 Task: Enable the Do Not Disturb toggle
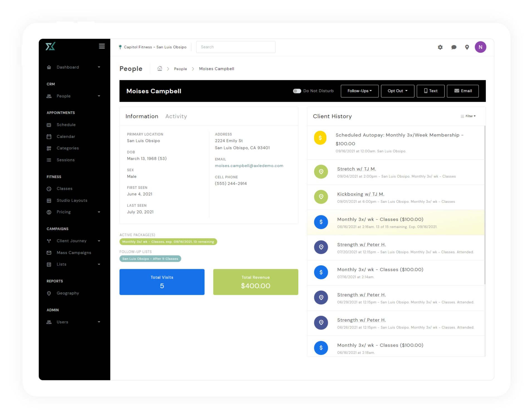click(297, 91)
